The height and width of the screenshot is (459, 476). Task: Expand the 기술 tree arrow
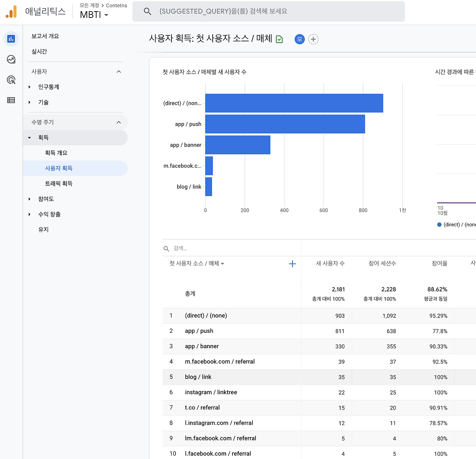29,102
